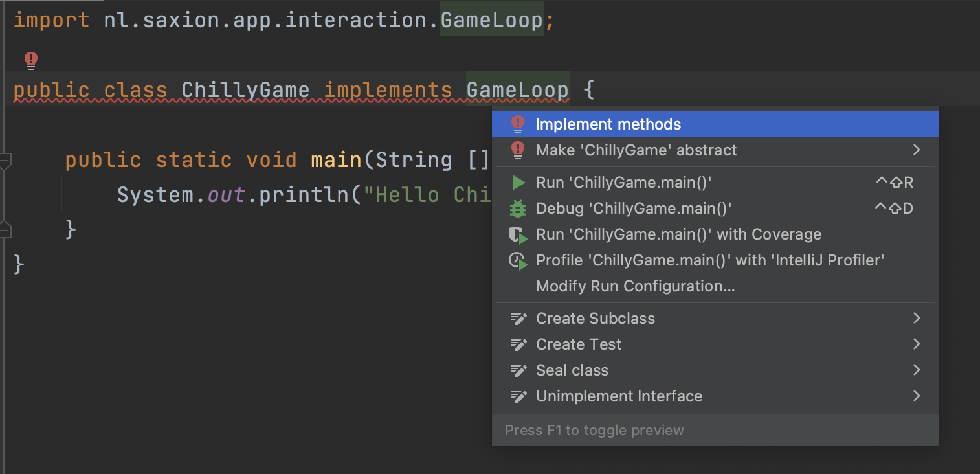This screenshot has height=474, width=980.
Task: Expand the Unimplement Interface submenu arrow
Action: (917, 396)
